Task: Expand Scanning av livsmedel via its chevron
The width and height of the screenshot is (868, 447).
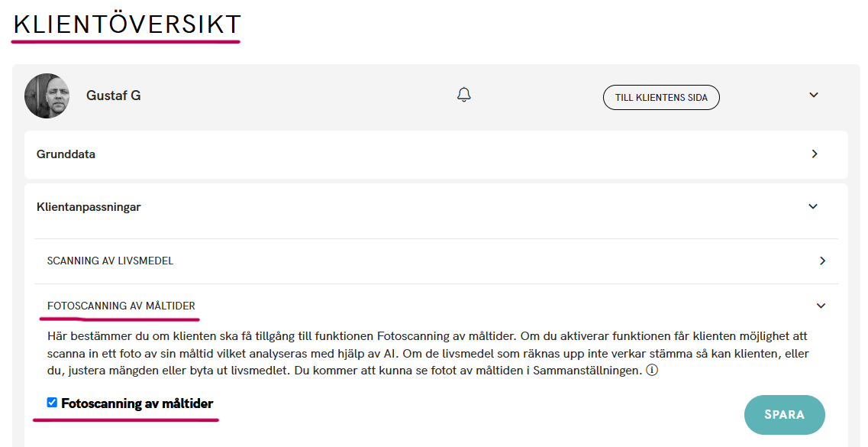Action: coord(822,261)
